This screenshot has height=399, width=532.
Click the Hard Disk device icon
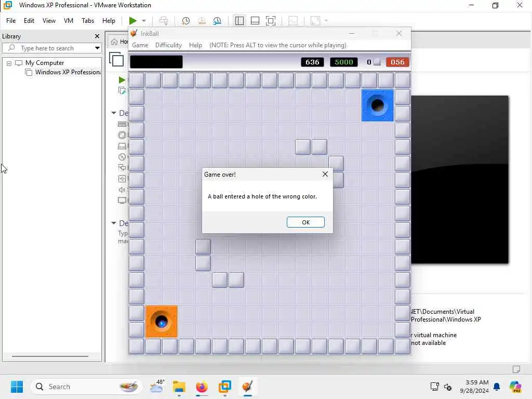coord(122,146)
